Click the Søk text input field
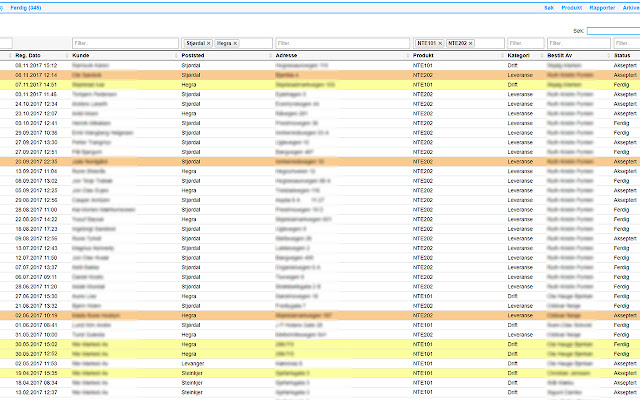Viewport: 640px width, 400px height. [x=614, y=31]
